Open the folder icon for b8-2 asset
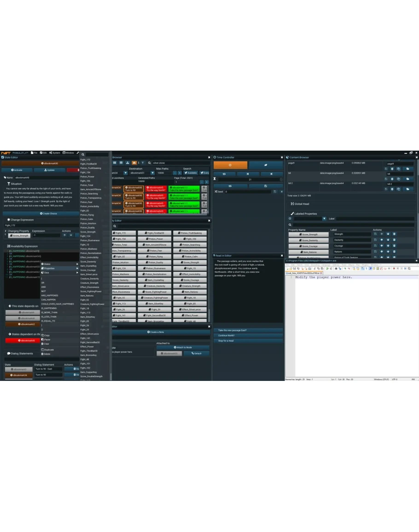419x532 pixels. (x=407, y=189)
